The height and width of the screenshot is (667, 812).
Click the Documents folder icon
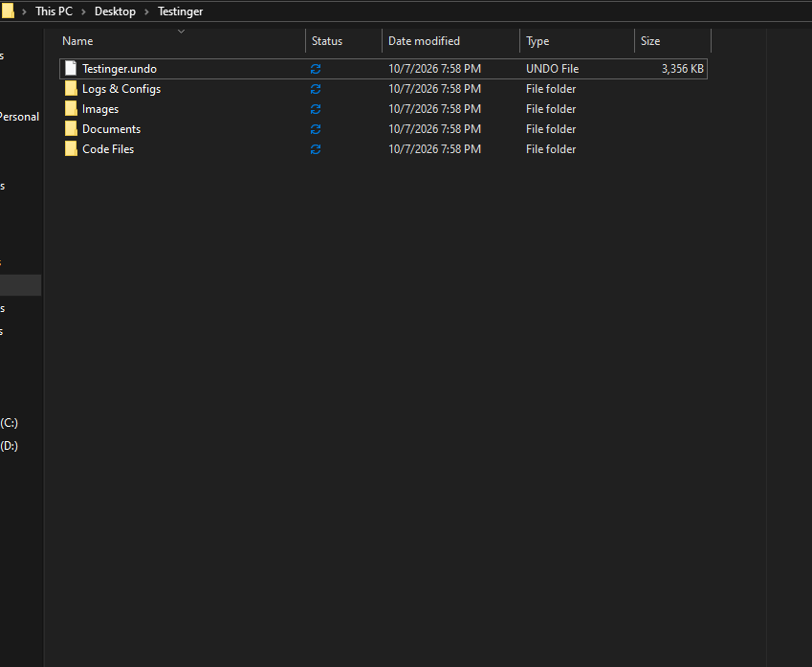click(x=71, y=129)
